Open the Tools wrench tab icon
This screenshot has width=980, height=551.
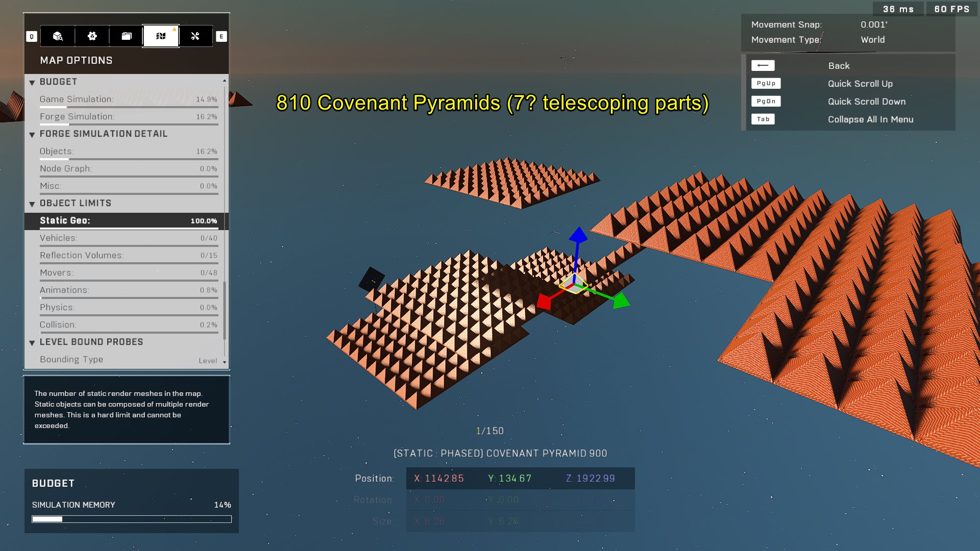pos(195,36)
